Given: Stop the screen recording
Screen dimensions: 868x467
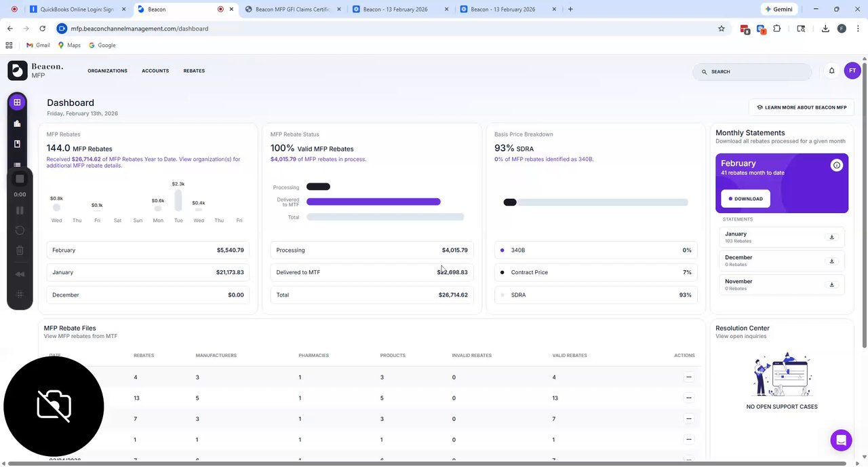Looking at the screenshot, I should (x=20, y=179).
